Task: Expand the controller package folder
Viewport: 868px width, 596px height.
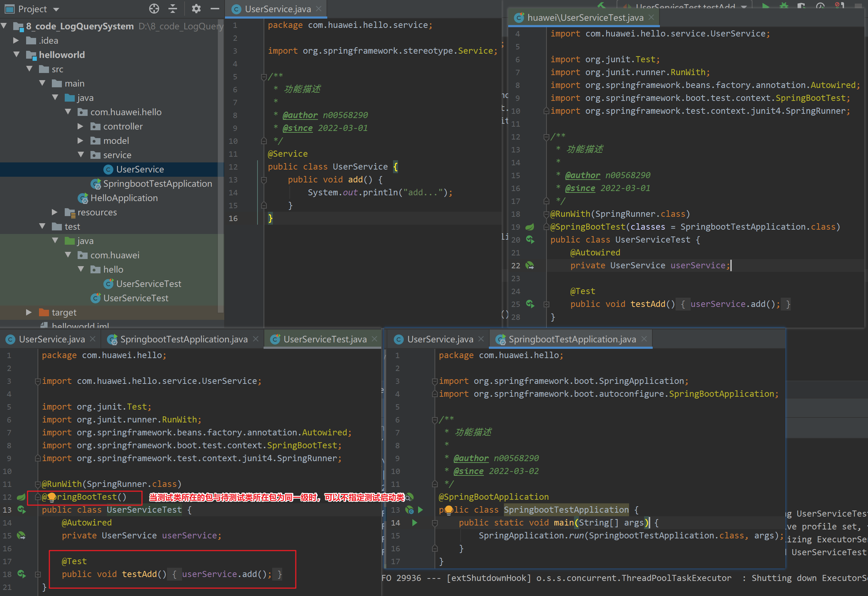Action: click(80, 127)
